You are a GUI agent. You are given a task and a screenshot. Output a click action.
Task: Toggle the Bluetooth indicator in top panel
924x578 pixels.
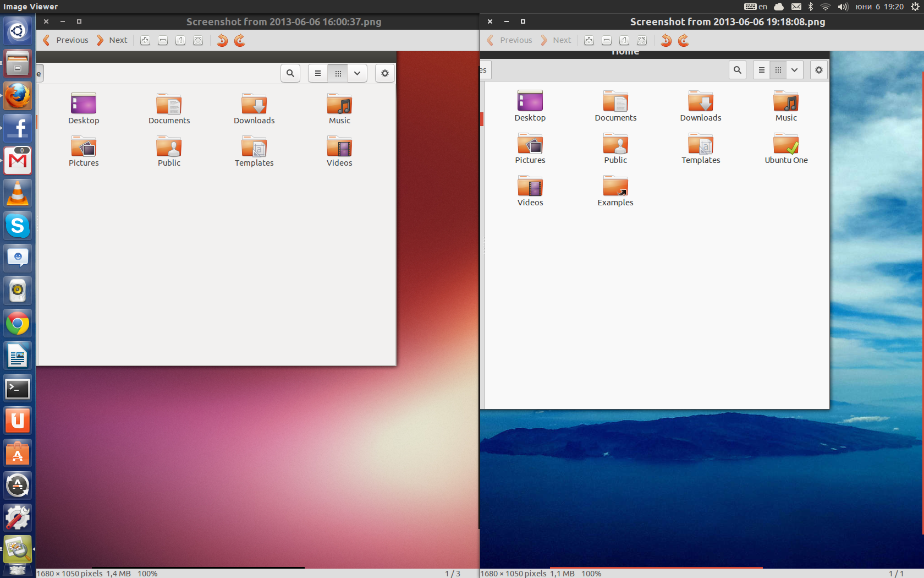810,7
